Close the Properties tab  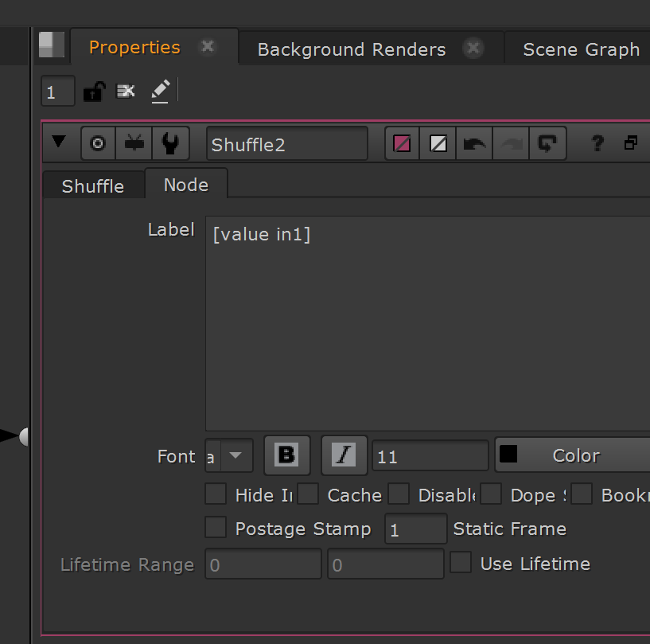tap(208, 46)
